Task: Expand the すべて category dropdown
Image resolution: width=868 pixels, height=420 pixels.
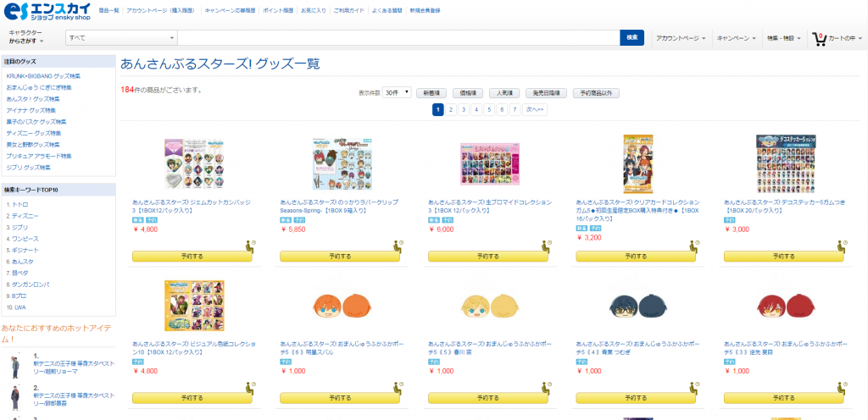Action: tap(121, 37)
